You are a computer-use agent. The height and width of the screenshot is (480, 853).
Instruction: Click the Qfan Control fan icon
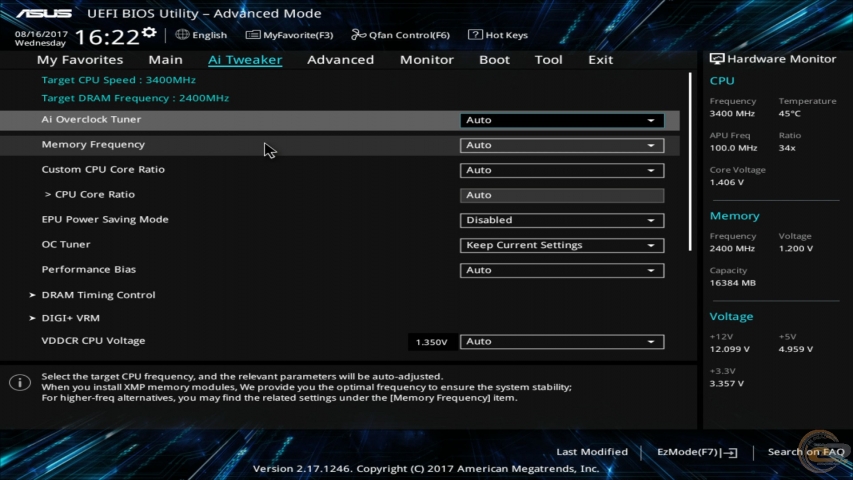pyautogui.click(x=358, y=35)
